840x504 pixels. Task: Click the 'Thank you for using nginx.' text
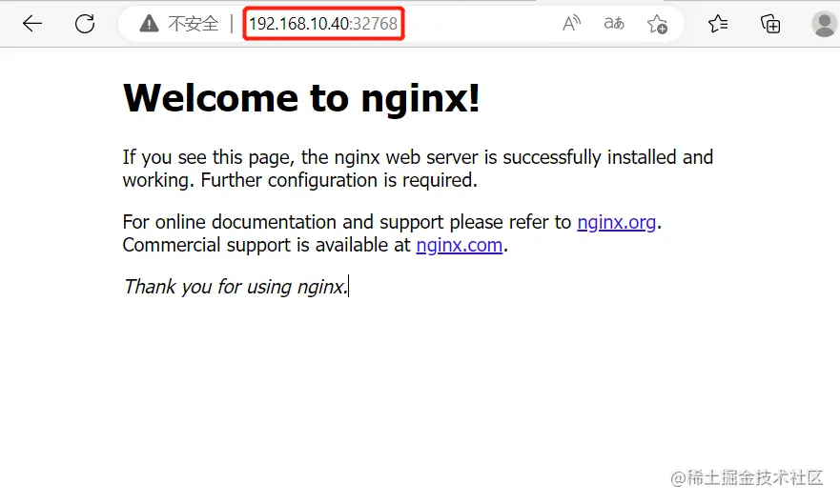coord(236,287)
